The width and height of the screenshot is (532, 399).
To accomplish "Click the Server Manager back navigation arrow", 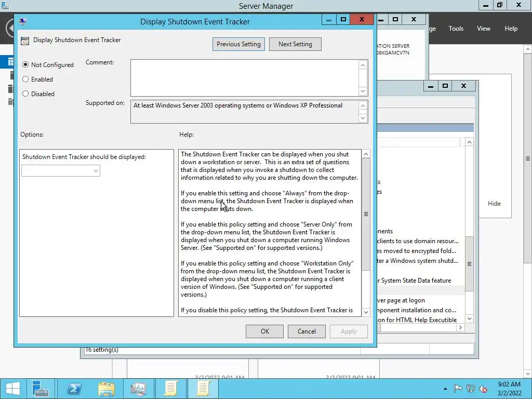I will pos(10,28).
